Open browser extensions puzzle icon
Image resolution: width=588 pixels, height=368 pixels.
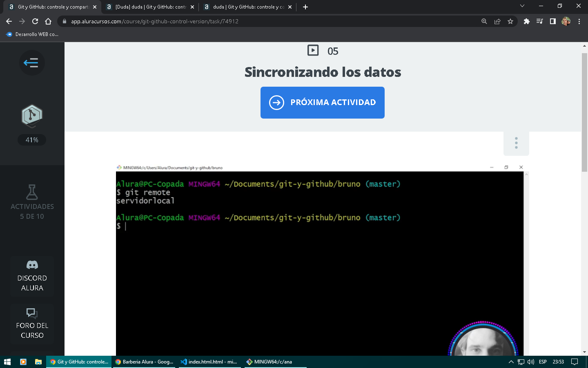click(527, 21)
